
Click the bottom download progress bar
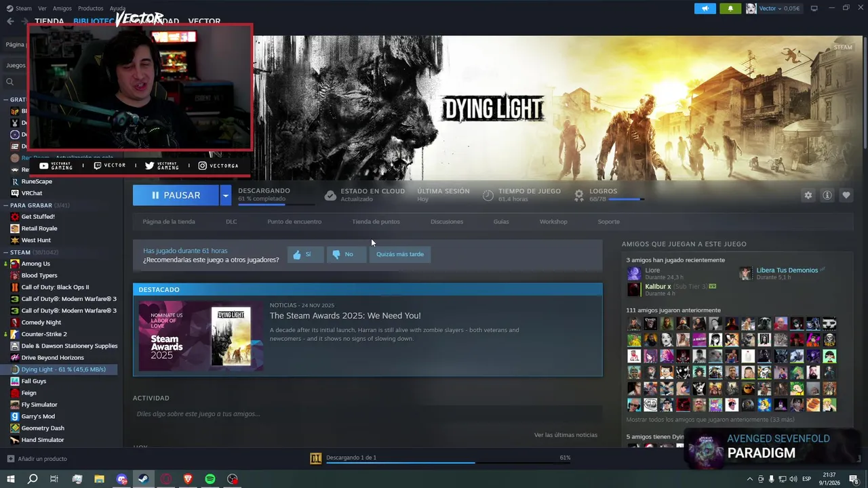tap(448, 463)
